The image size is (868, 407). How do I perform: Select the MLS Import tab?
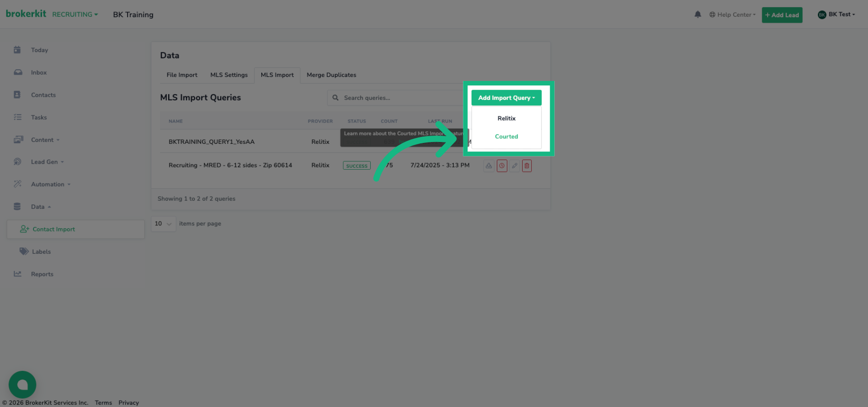[x=277, y=75]
